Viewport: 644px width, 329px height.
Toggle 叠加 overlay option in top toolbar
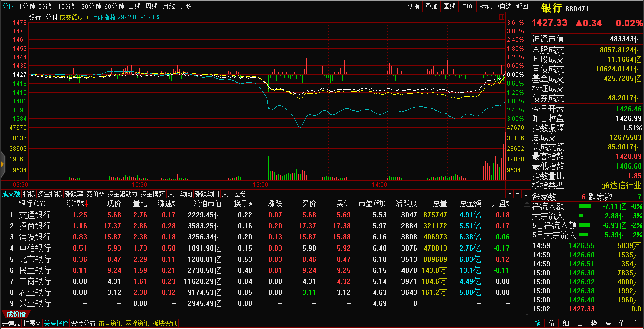[x=431, y=6]
